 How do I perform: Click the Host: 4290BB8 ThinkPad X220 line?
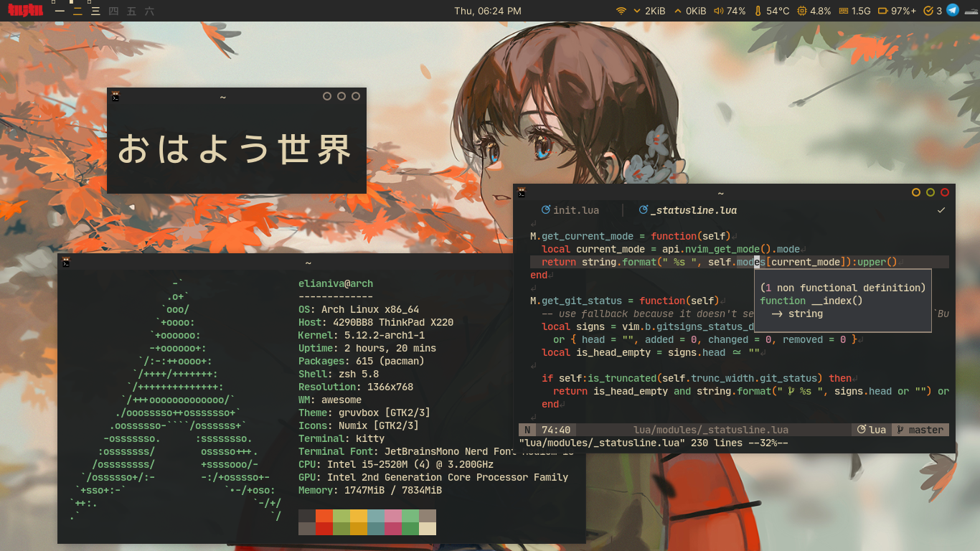[x=376, y=322]
